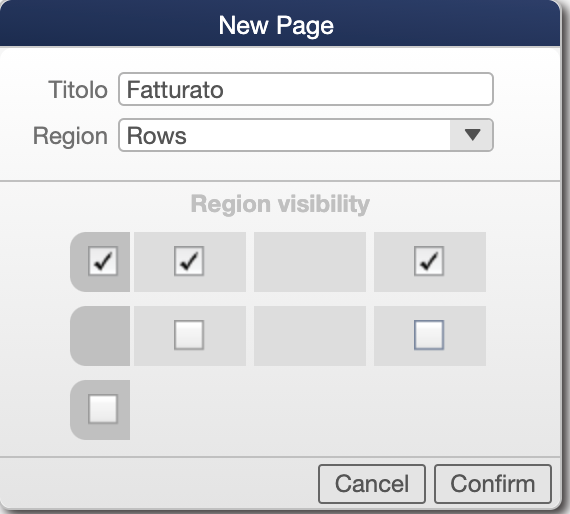
Task: Enable the blue-outlined checkbox in the middle row
Action: [429, 335]
